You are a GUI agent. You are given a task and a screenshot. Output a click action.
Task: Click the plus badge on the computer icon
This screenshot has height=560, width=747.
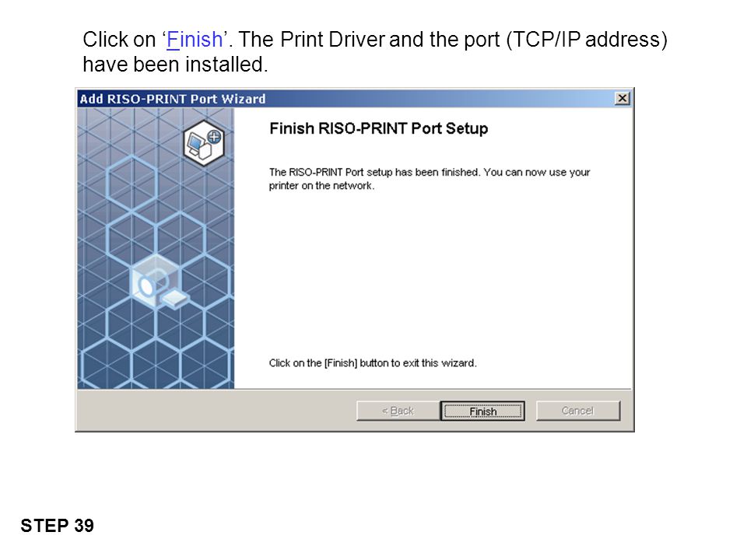pyautogui.click(x=214, y=137)
